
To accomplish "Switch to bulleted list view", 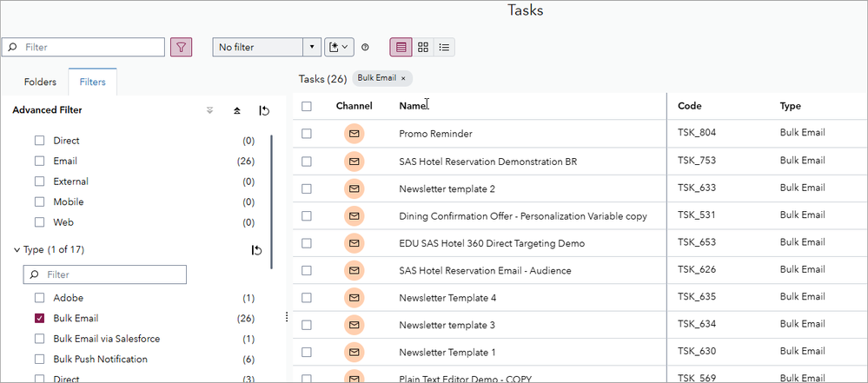I will pyautogui.click(x=444, y=47).
